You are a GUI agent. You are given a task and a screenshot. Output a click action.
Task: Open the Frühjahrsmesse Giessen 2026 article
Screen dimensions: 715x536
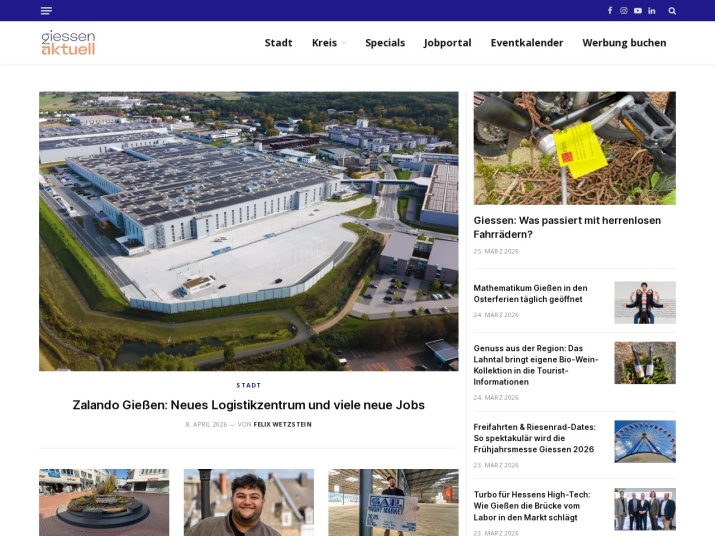pyautogui.click(x=534, y=438)
